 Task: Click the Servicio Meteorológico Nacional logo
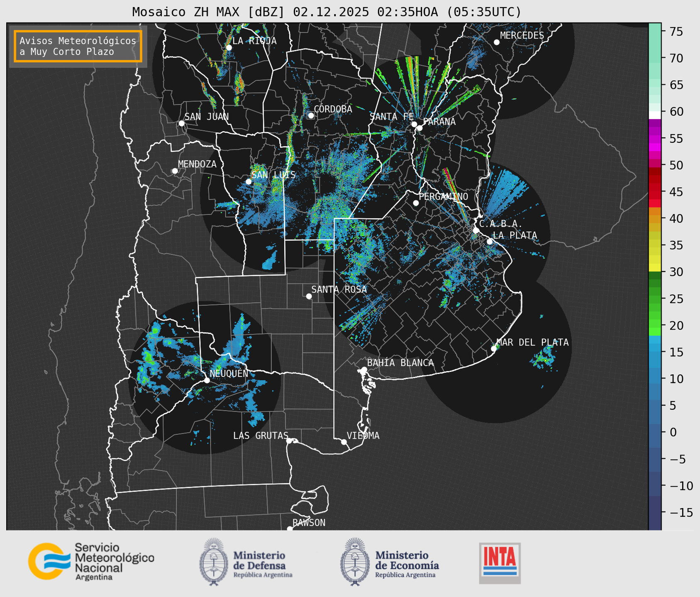(91, 561)
